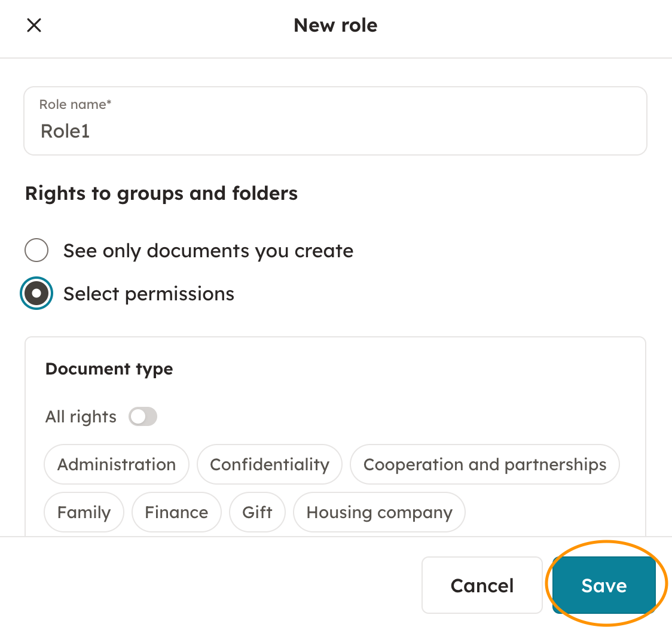Click the 'All rights' label text

pos(81,416)
